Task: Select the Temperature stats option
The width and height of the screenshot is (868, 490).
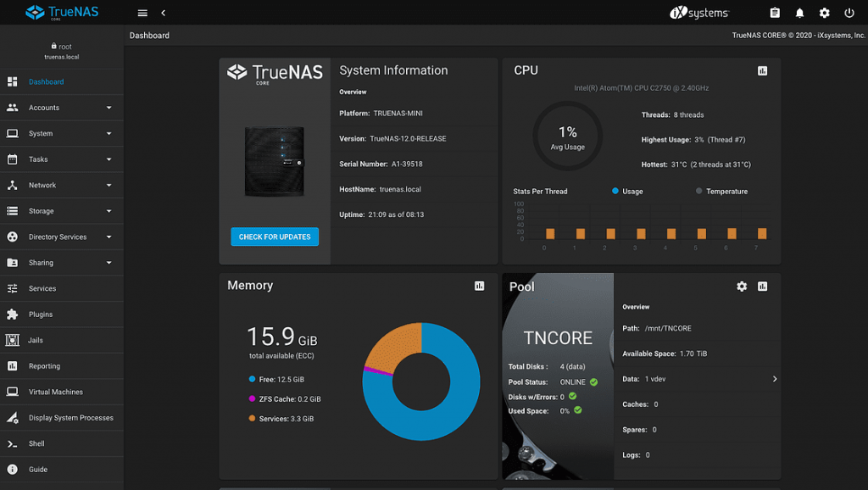Action: [x=722, y=191]
